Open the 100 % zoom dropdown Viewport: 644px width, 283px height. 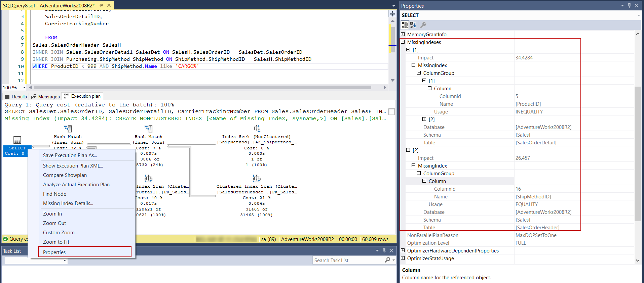point(24,88)
